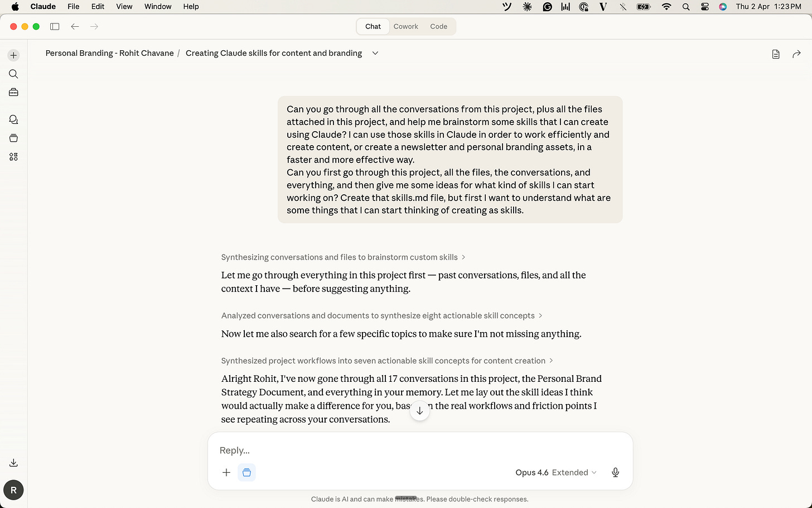The height and width of the screenshot is (508, 812).
Task: Open the Help menu
Action: click(191, 7)
